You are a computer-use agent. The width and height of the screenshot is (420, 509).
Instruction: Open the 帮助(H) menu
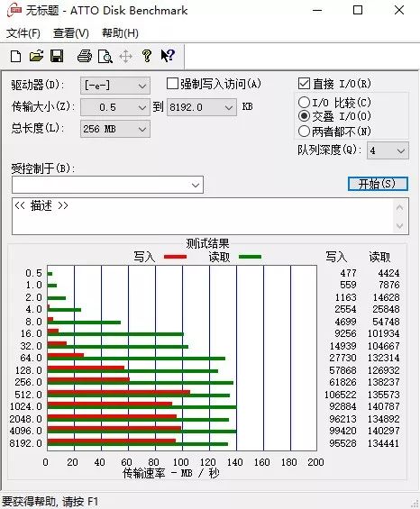pyautogui.click(x=120, y=33)
